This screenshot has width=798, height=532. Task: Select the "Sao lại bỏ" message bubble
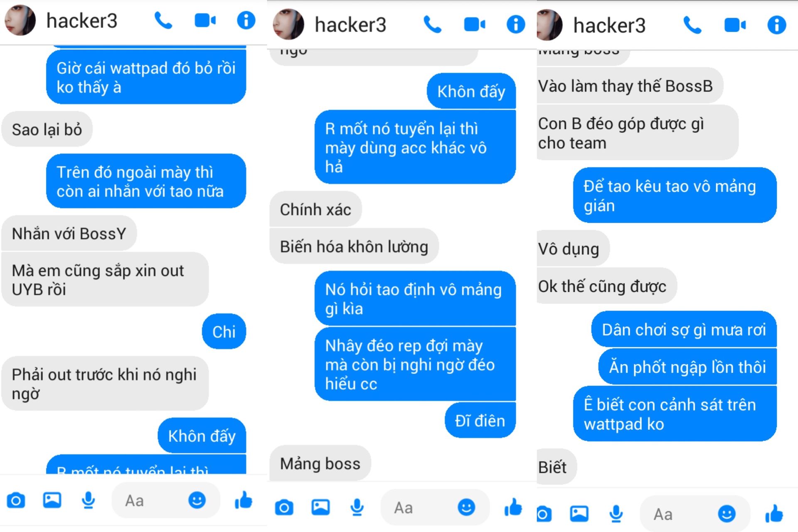(47, 130)
